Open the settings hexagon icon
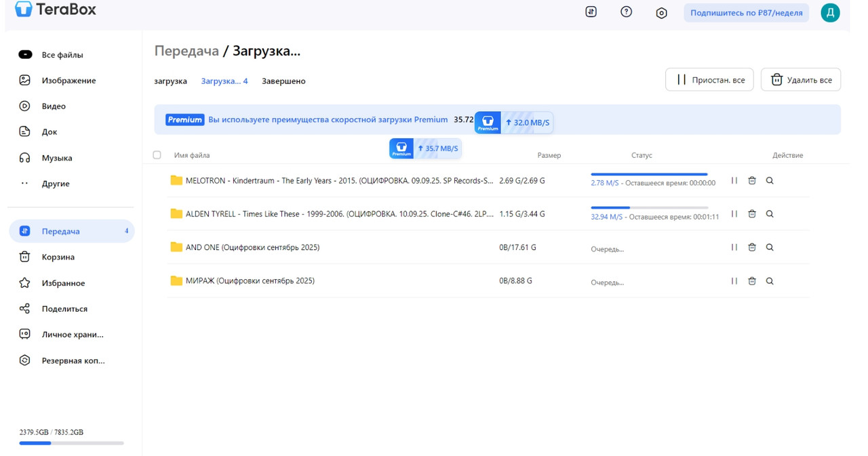The height and width of the screenshot is (456, 868). coord(661,13)
